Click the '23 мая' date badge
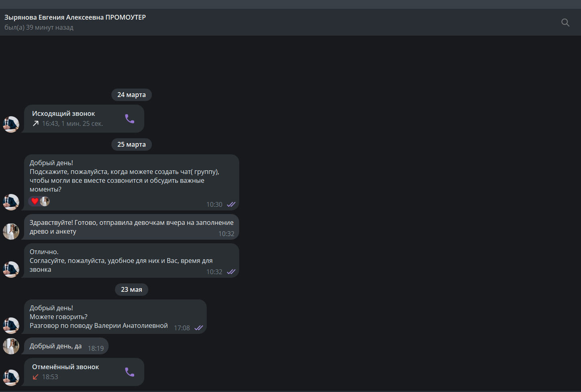Image resolution: width=581 pixels, height=392 pixels. (x=131, y=289)
